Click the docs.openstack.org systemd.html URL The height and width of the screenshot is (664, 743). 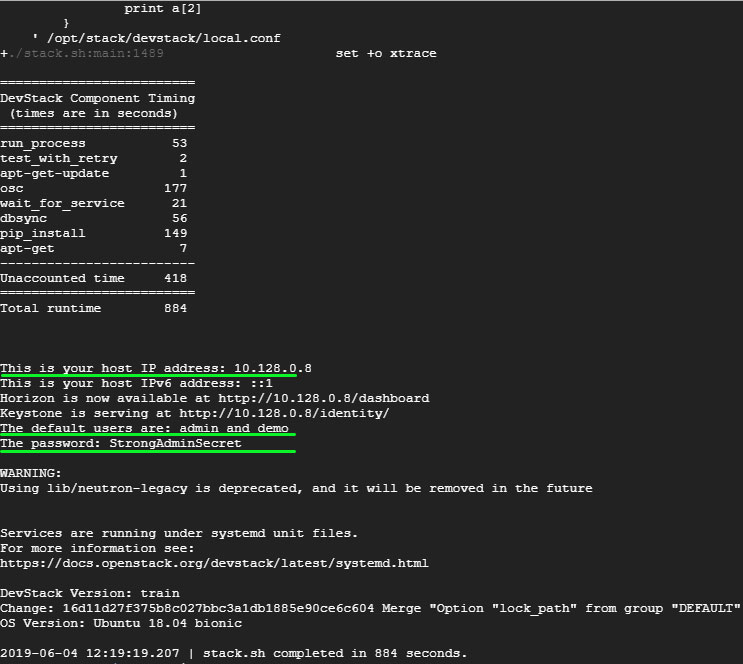[x=214, y=563]
